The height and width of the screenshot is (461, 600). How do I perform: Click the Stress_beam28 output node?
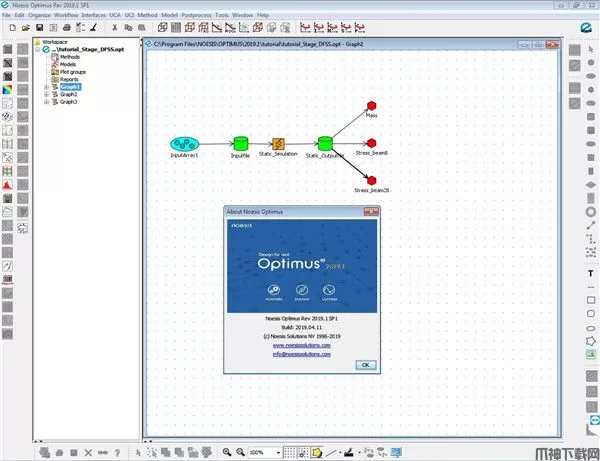click(x=371, y=180)
